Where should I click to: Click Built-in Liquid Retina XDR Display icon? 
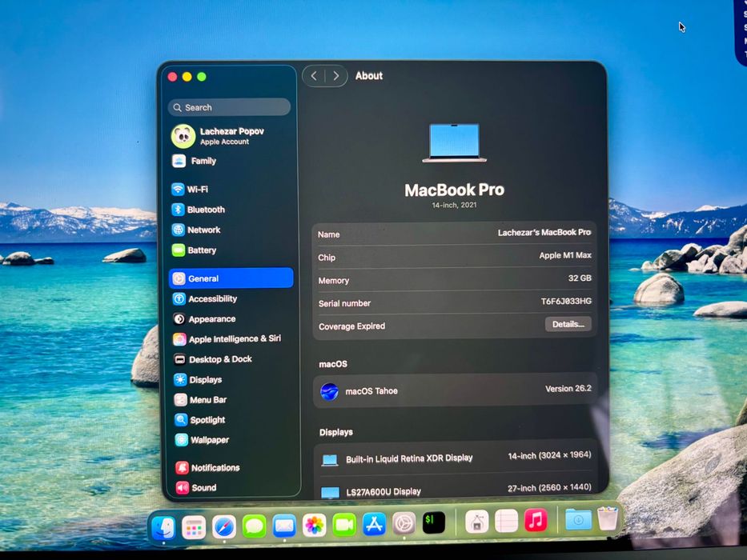pyautogui.click(x=330, y=460)
